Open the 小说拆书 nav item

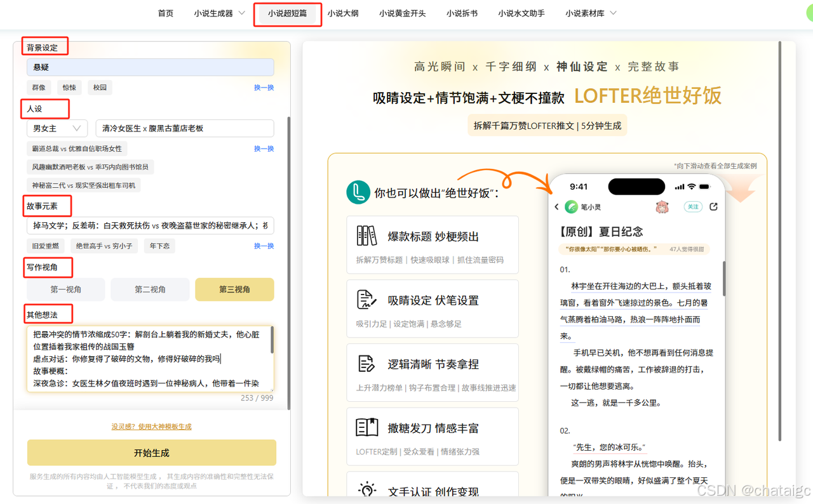[x=462, y=13]
